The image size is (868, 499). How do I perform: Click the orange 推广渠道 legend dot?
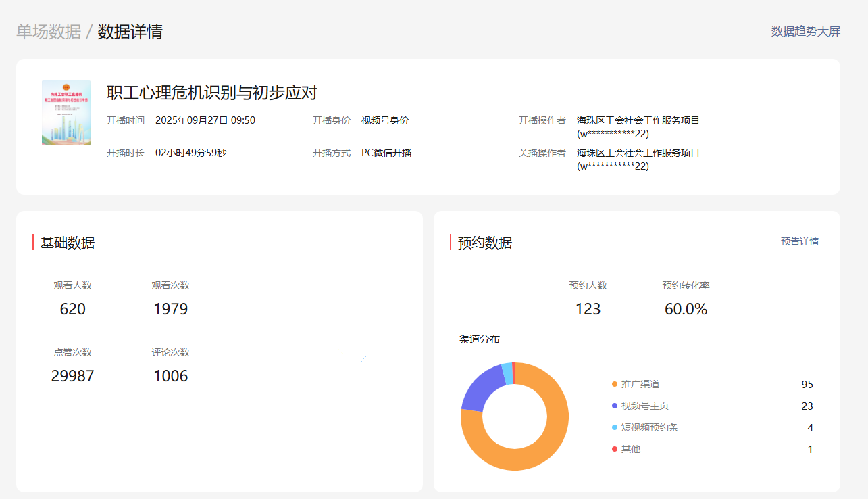pyautogui.click(x=614, y=384)
